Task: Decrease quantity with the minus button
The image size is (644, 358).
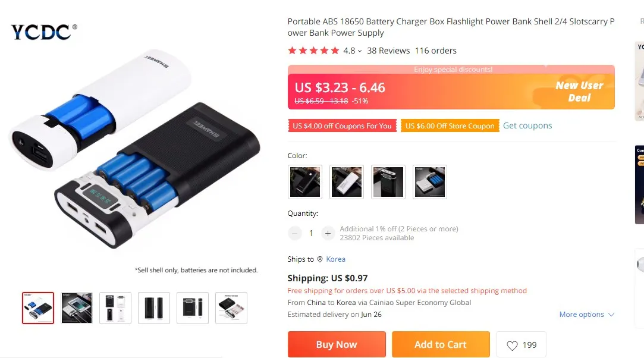Action: [x=294, y=233]
